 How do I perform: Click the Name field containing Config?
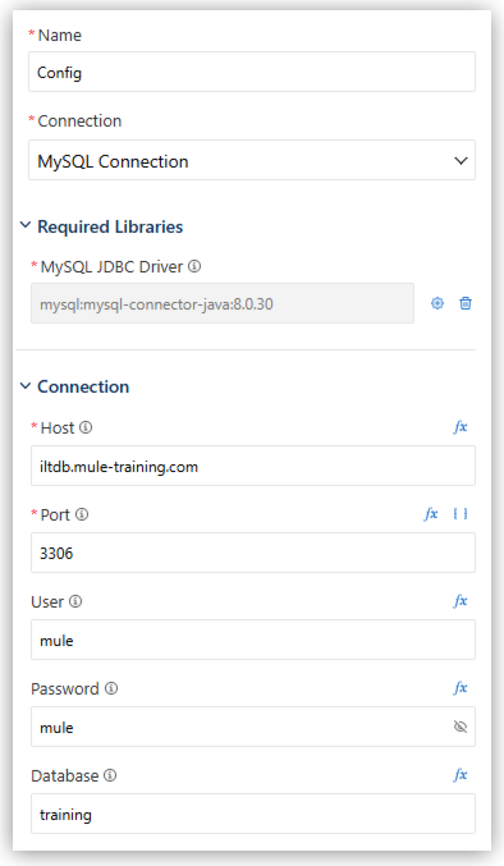pos(252,72)
